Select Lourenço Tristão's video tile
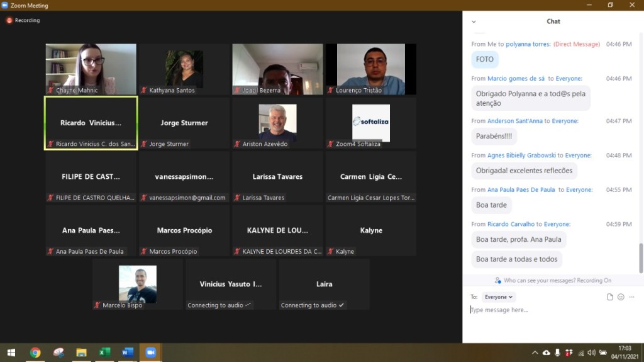Viewport: 644px width, 362px height. (x=370, y=69)
